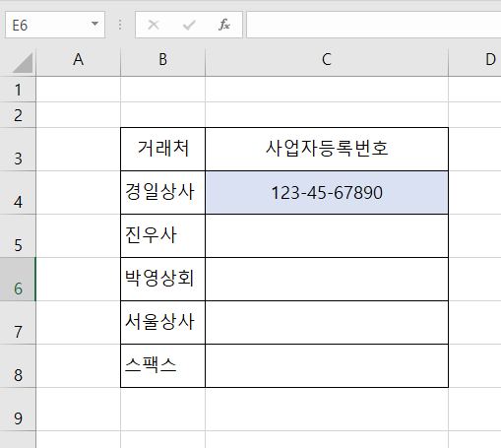Screen dimensions: 501x448
Task: Select row 8 header
Action: 18,366
